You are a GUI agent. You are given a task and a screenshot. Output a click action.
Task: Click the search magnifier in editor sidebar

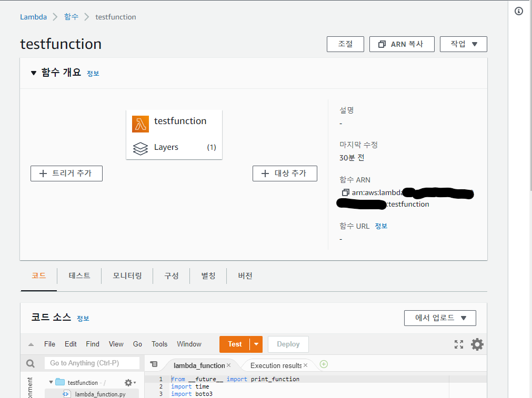tap(31, 363)
